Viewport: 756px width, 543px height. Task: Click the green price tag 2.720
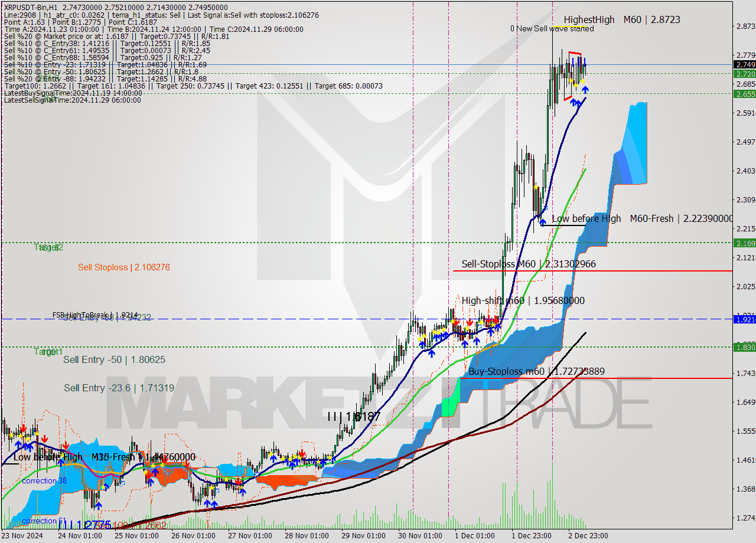744,74
